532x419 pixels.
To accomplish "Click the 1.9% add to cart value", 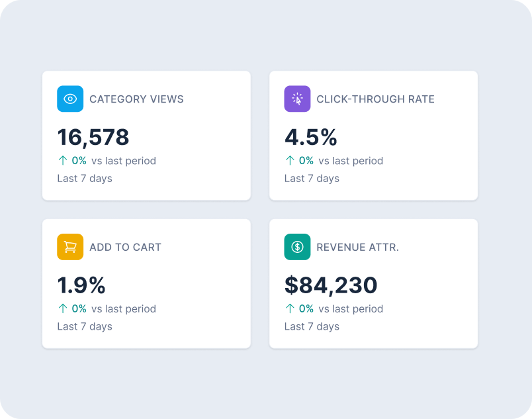I will (81, 285).
